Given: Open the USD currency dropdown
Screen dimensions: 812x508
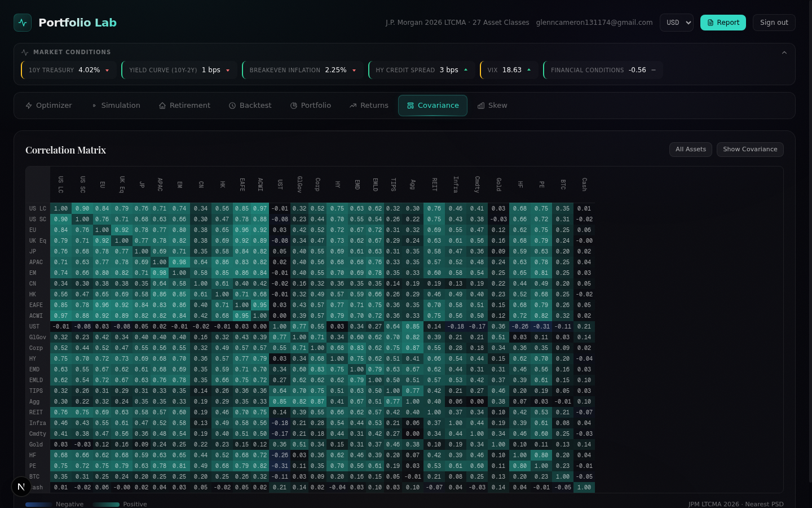Looking at the screenshot, I should click(x=677, y=23).
